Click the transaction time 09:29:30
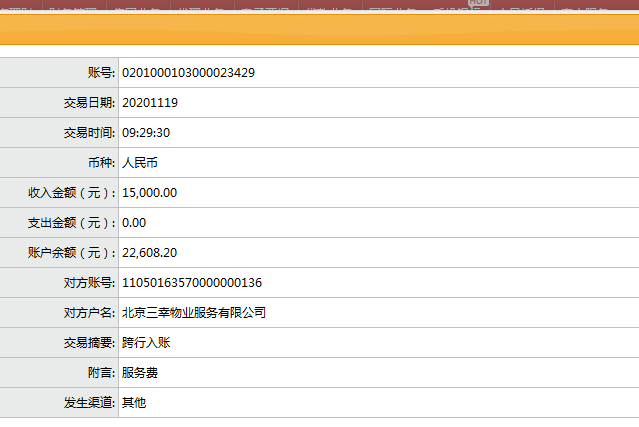This screenshot has width=639, height=427. click(146, 133)
